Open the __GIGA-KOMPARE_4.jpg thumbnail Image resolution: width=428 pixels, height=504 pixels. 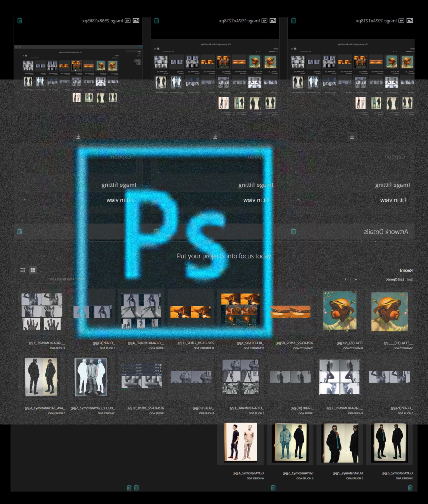point(141,311)
